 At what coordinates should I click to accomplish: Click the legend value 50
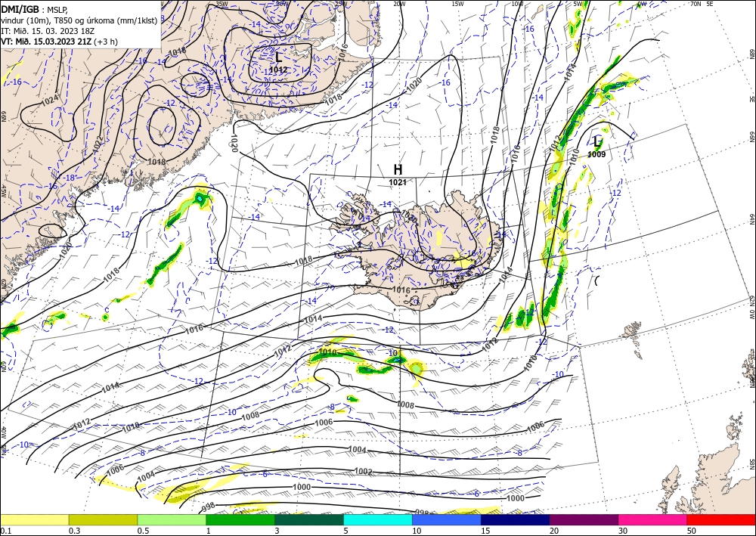pyautogui.click(x=692, y=531)
